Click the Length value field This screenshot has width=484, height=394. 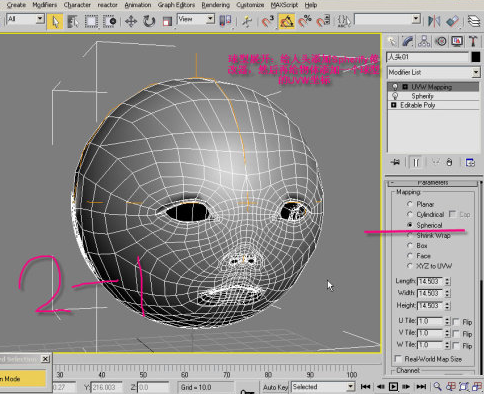click(x=430, y=281)
